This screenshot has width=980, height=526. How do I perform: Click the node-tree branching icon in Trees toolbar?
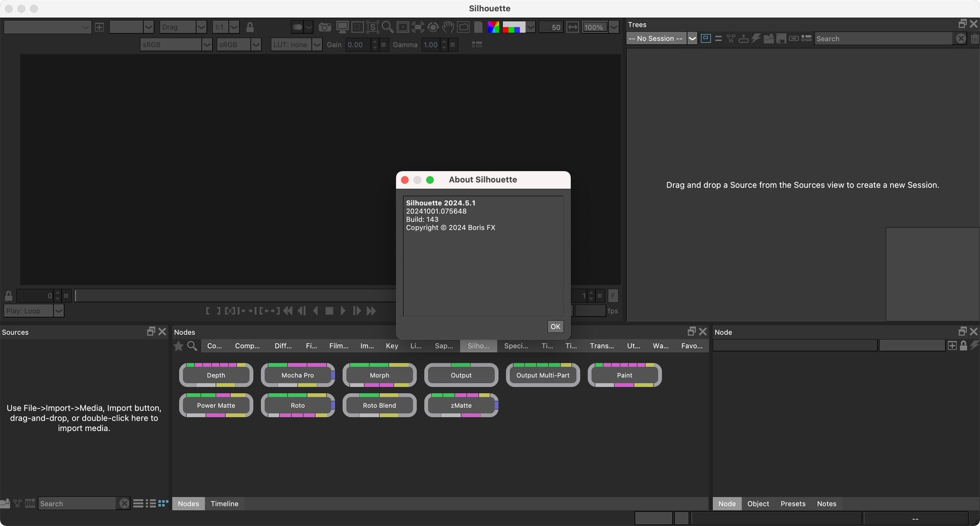[730, 38]
